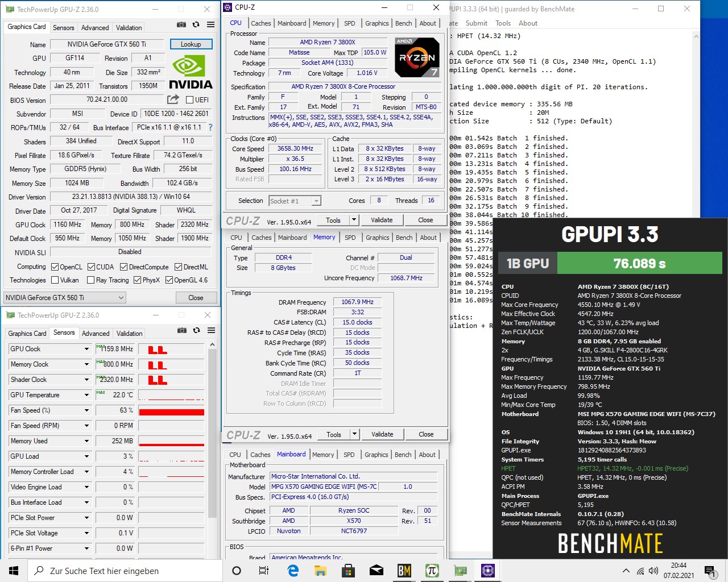Toggle the Ray Tracing checkbox

pyautogui.click(x=90, y=280)
